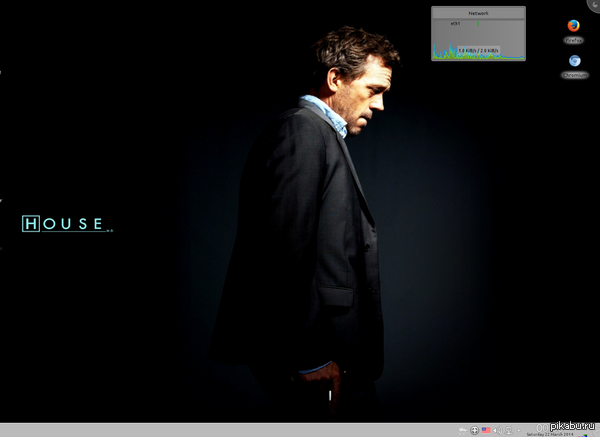Click the round tray icon left of the flag

(474, 430)
